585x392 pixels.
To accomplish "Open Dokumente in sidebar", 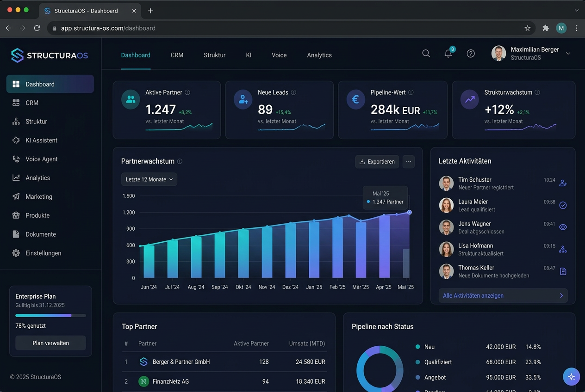I will click(50, 234).
